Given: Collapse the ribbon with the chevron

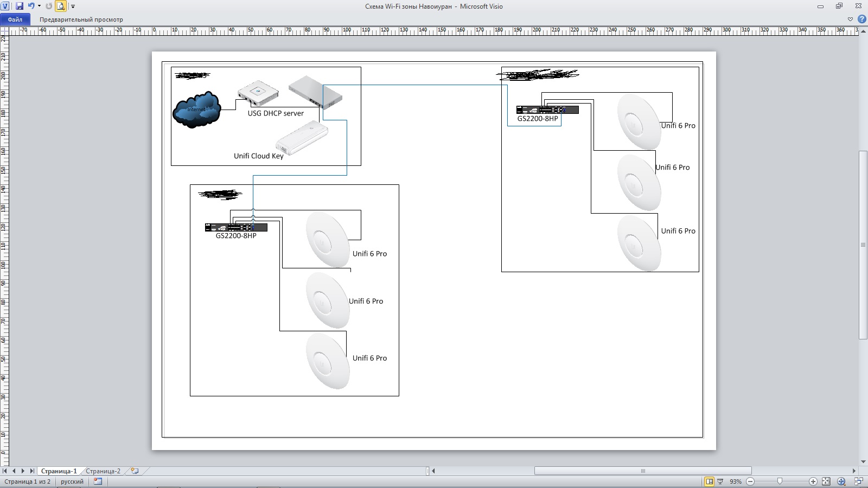Looking at the screenshot, I should pyautogui.click(x=850, y=19).
